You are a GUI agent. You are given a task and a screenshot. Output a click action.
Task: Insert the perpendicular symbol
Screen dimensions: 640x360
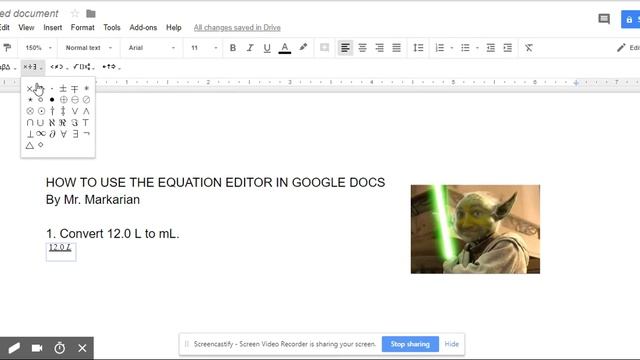[x=30, y=134]
